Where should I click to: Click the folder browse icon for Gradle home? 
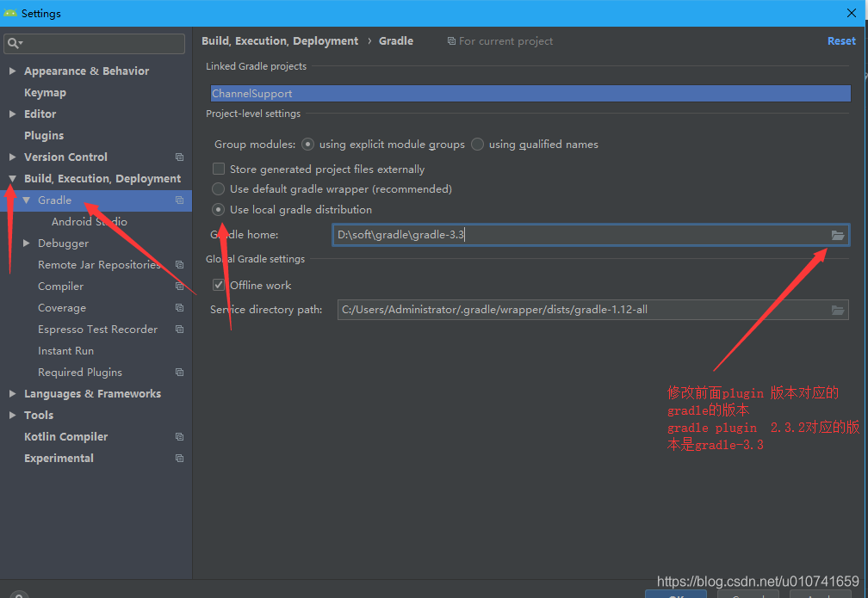tap(837, 234)
